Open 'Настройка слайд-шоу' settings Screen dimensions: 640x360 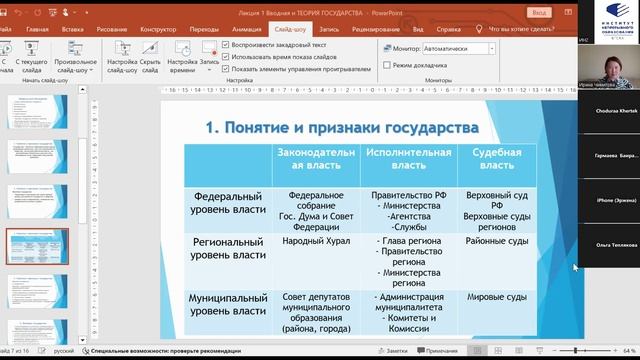coord(122,57)
